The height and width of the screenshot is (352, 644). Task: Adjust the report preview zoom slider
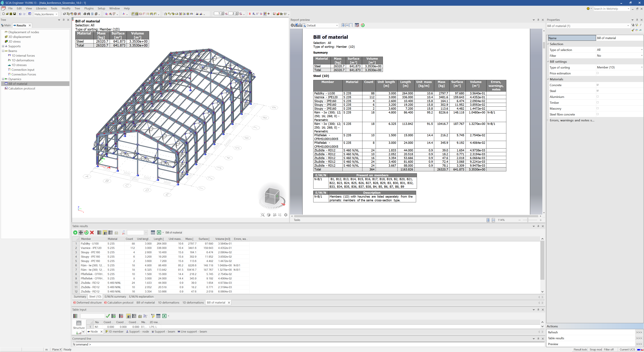pos(528,220)
